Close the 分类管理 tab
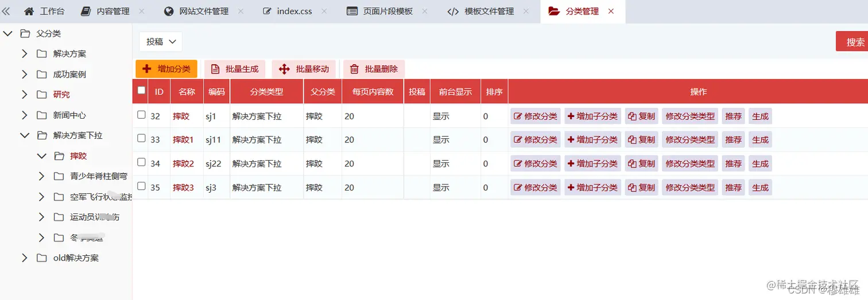This screenshot has height=300, width=868. (x=611, y=11)
